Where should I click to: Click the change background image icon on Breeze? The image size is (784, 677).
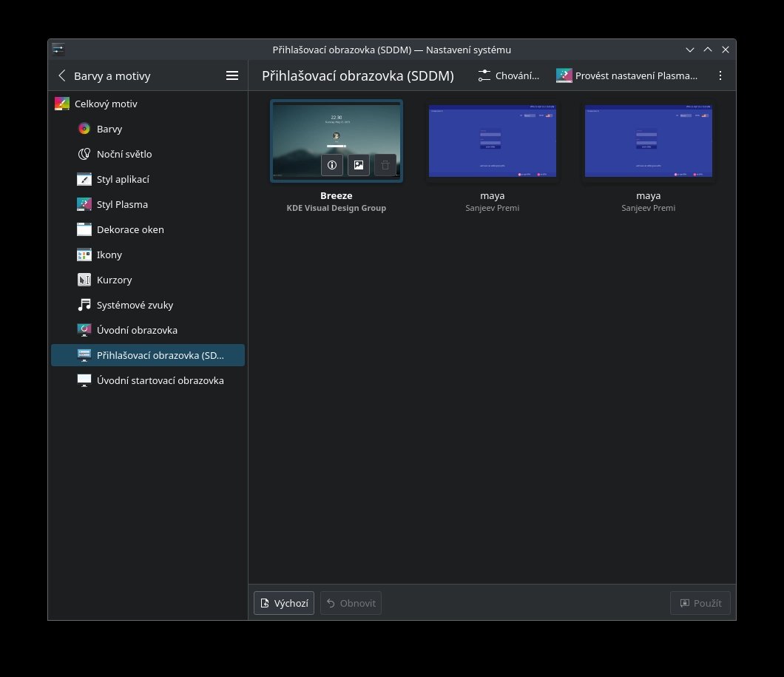coord(359,165)
